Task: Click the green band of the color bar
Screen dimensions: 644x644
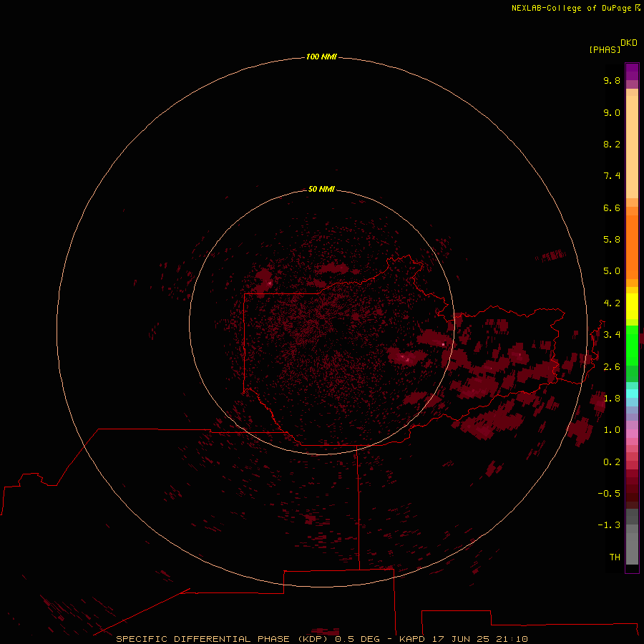Action: (632, 346)
